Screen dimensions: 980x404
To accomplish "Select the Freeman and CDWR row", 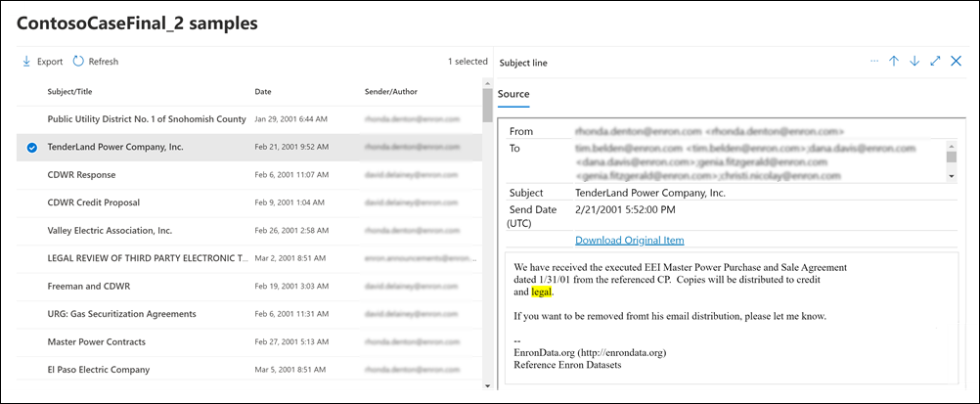I will [x=249, y=286].
